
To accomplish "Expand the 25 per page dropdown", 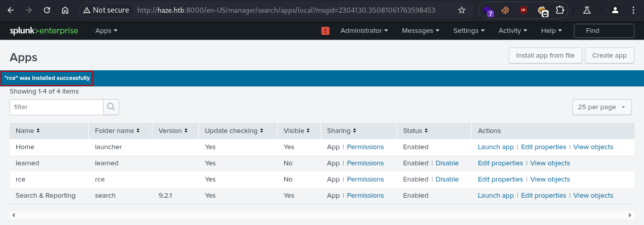I will (x=602, y=107).
